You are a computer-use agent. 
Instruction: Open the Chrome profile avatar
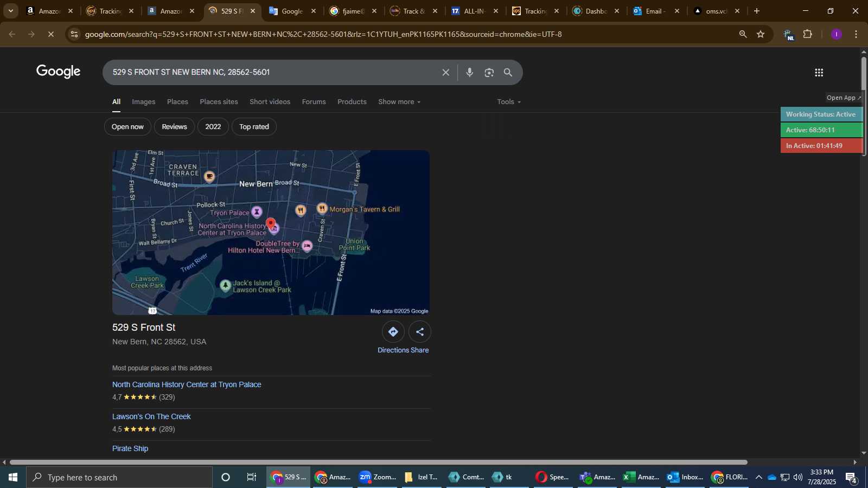tap(837, 34)
